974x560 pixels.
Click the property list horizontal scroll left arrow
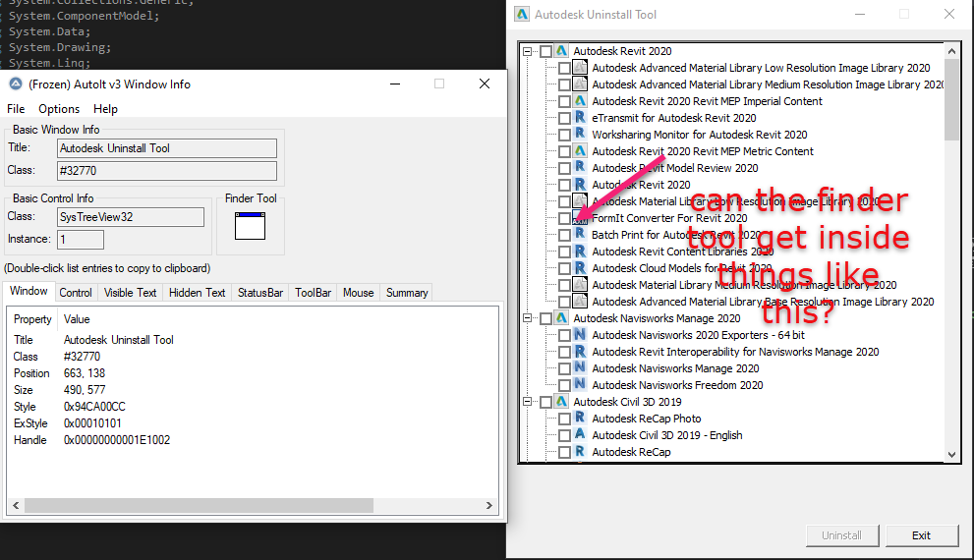[x=16, y=505]
